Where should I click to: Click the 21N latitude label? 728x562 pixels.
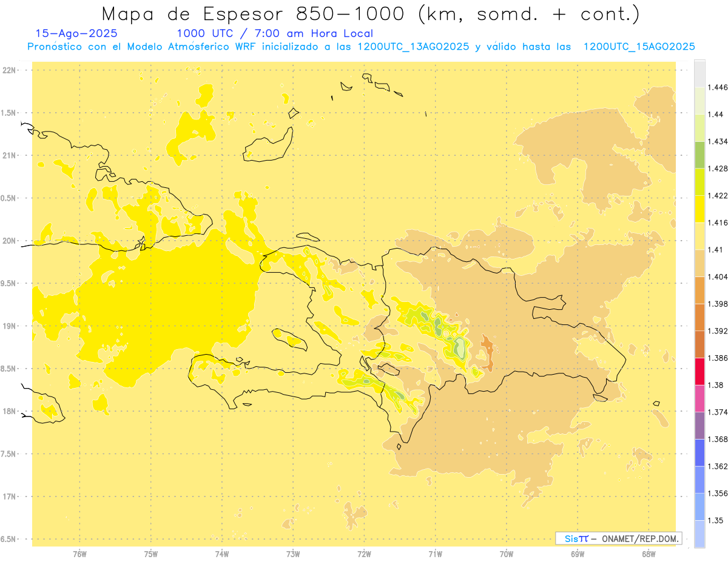(x=10, y=155)
